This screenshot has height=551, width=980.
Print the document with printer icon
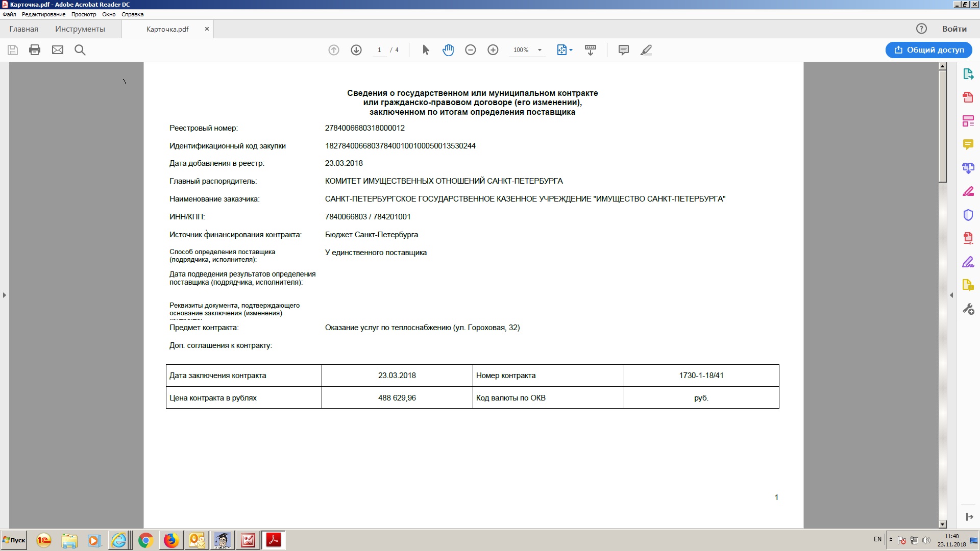coord(35,50)
